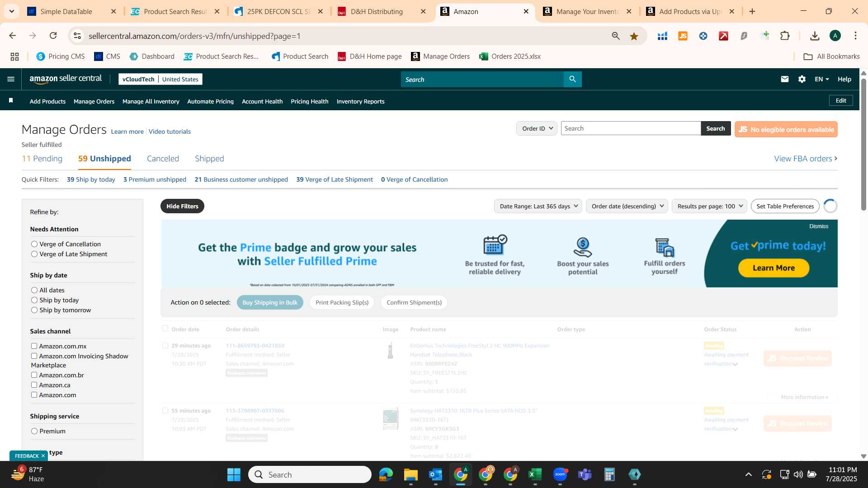View site information icon in address bar
This screenshot has width=868, height=488.
(77, 36)
